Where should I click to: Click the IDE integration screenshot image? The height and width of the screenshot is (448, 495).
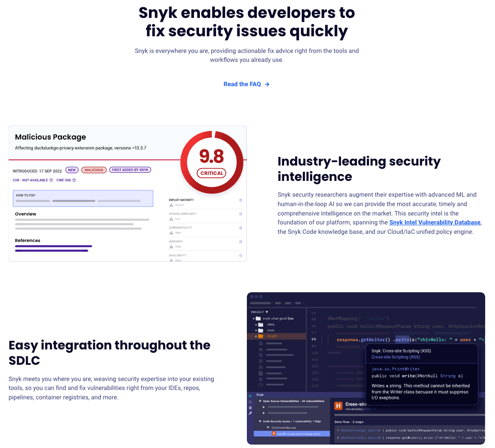[366, 368]
